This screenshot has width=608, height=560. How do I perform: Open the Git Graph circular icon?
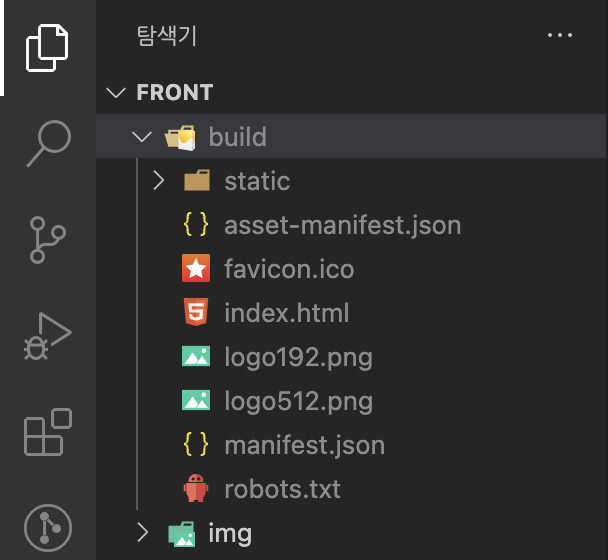tap(48, 528)
